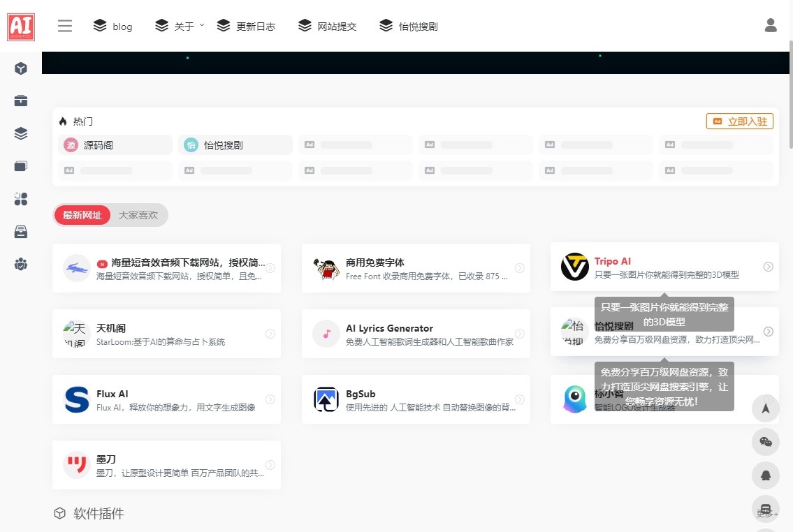Click the BgSub logo thumbnail
The width and height of the screenshot is (793, 532).
pyautogui.click(x=326, y=399)
